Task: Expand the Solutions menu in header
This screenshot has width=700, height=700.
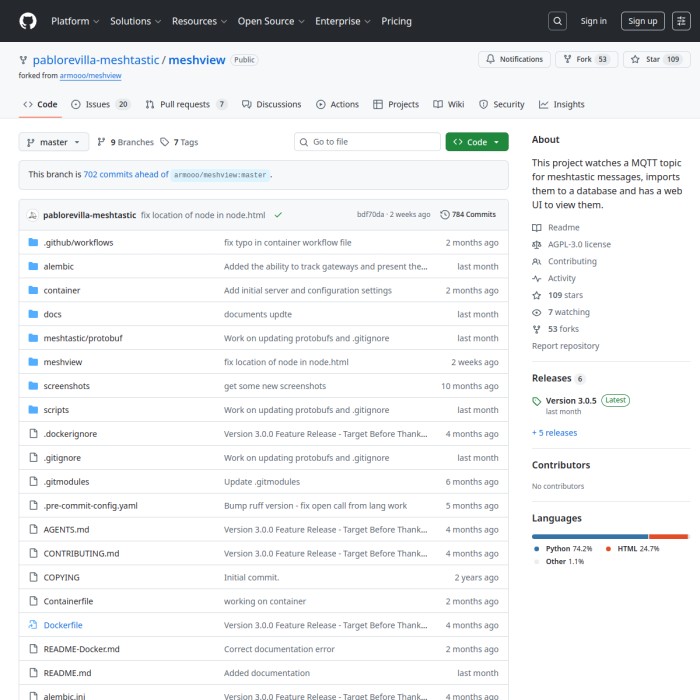Action: (x=135, y=21)
